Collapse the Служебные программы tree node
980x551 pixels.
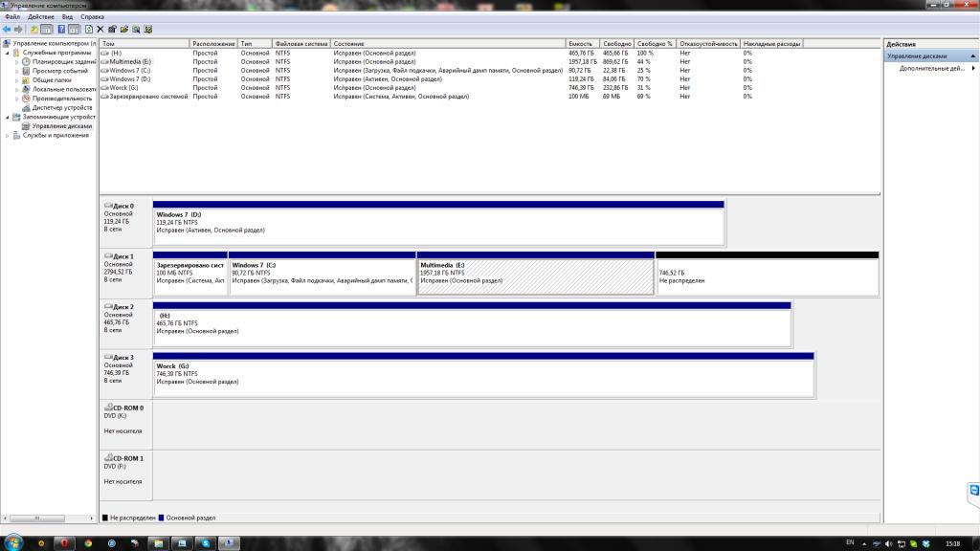8,54
